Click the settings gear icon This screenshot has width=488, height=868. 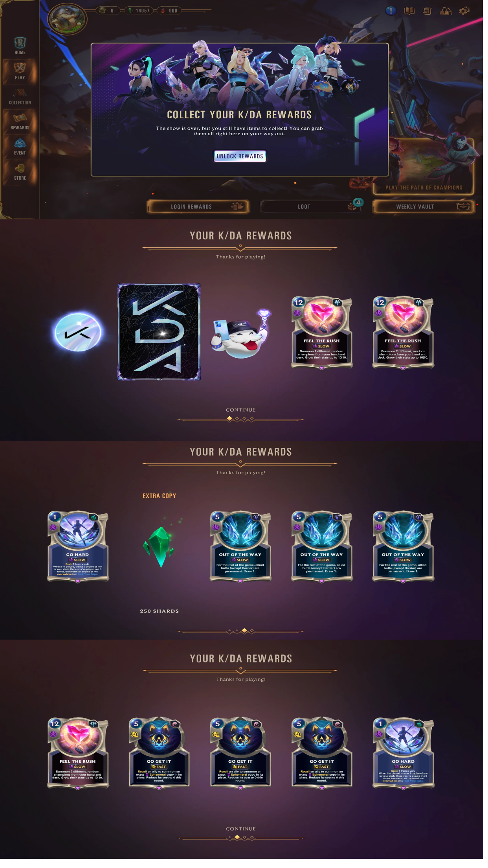click(464, 11)
